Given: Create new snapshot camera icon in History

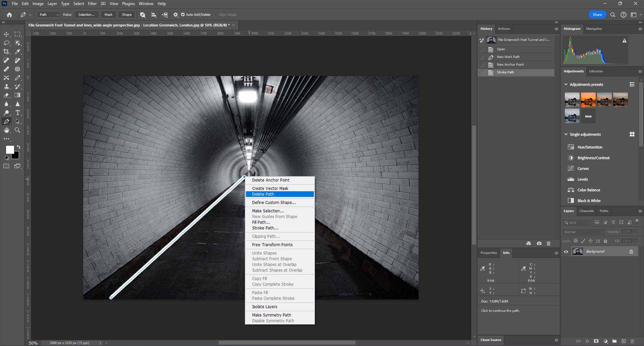Looking at the screenshot, I should point(539,243).
